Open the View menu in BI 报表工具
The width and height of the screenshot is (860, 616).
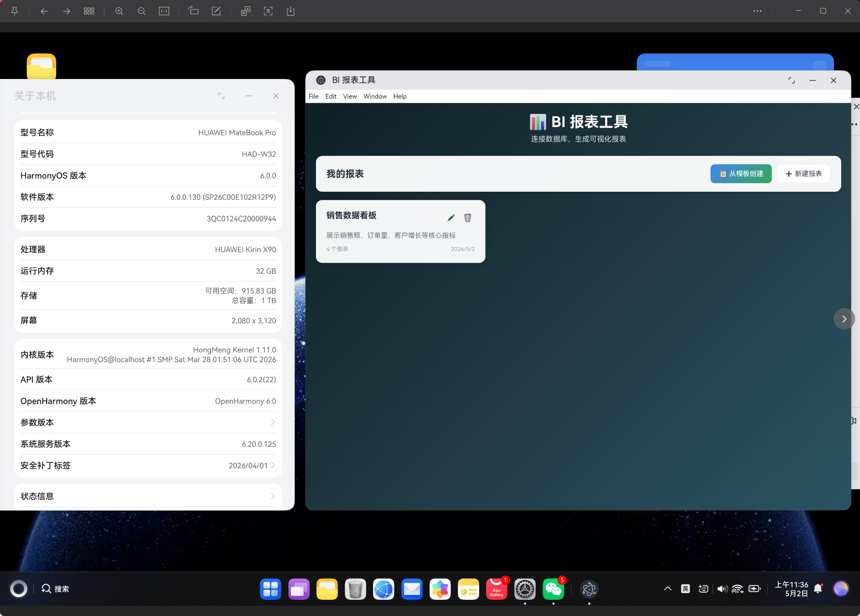click(350, 97)
